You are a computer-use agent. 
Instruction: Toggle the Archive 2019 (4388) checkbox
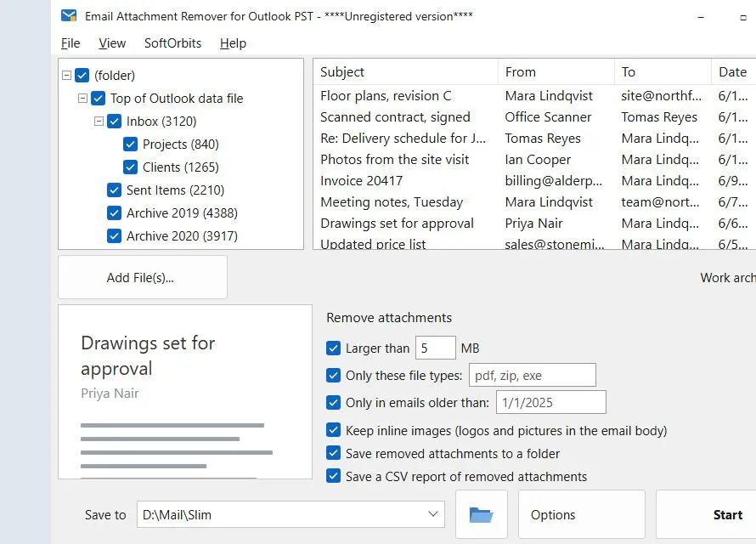(115, 213)
